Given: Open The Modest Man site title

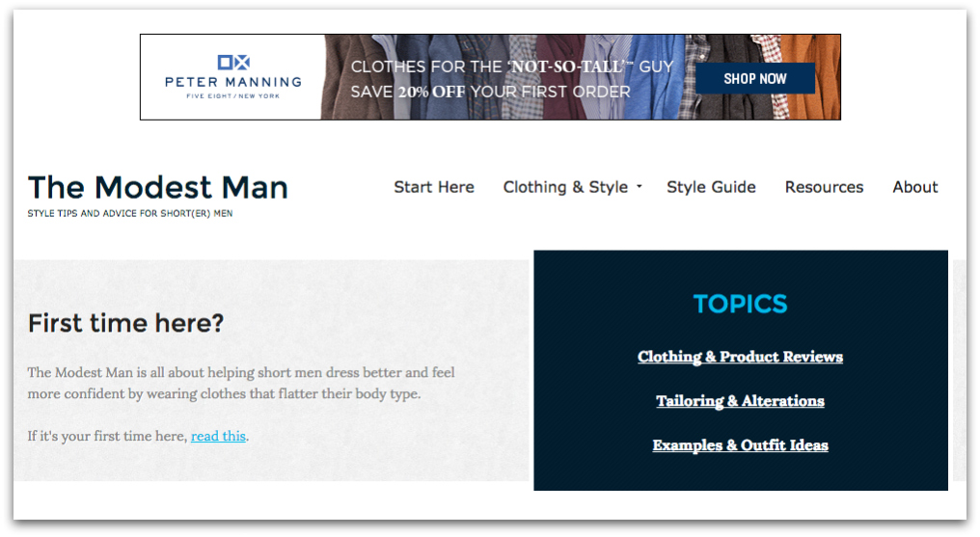Looking at the screenshot, I should (x=157, y=187).
